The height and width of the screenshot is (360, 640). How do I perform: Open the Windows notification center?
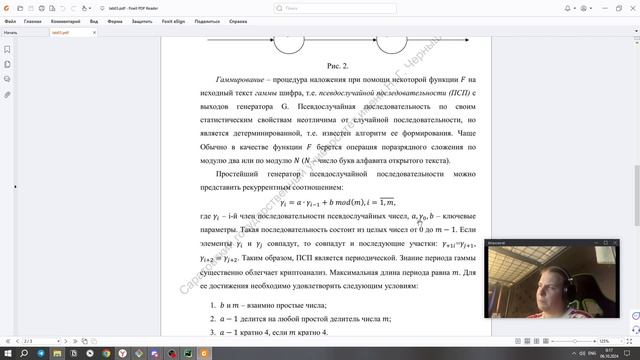pyautogui.click(x=627, y=353)
